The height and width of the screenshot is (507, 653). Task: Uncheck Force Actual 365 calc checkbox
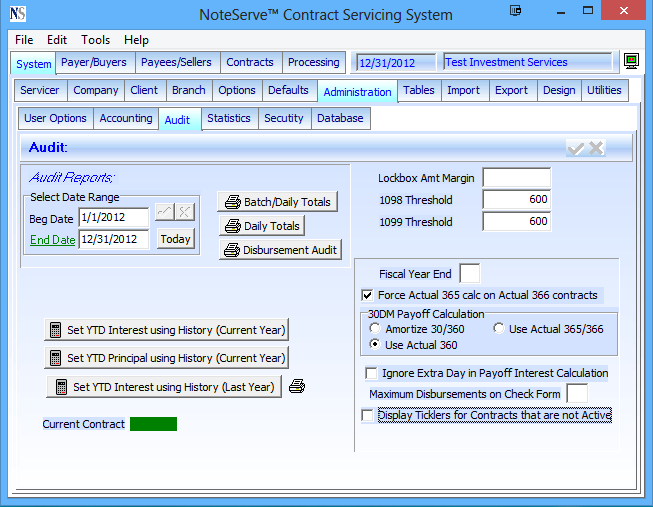[367, 295]
